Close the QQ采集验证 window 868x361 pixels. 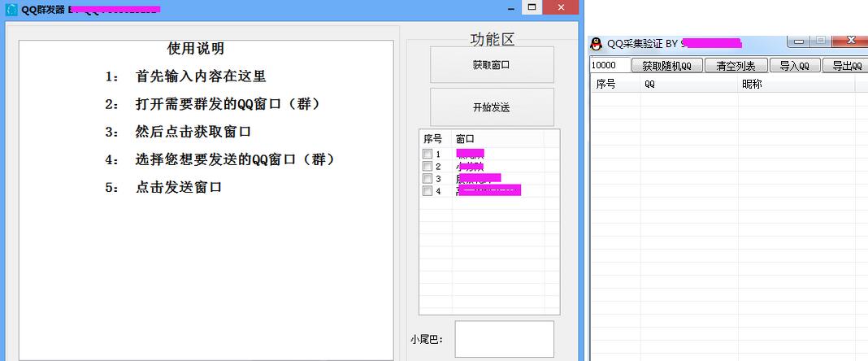[850, 41]
